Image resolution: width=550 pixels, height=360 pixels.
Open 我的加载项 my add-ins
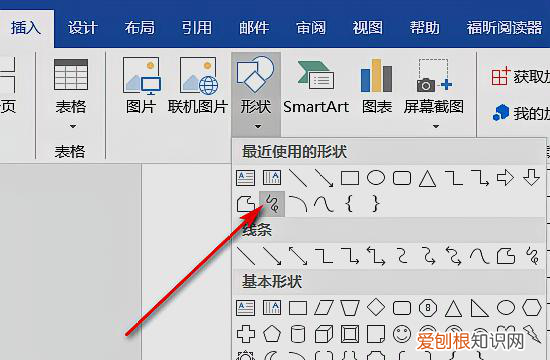coord(521,113)
